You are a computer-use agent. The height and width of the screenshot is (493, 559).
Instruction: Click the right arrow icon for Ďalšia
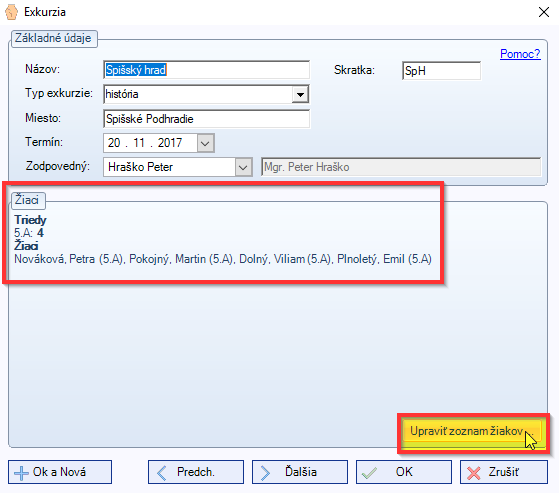click(265, 473)
